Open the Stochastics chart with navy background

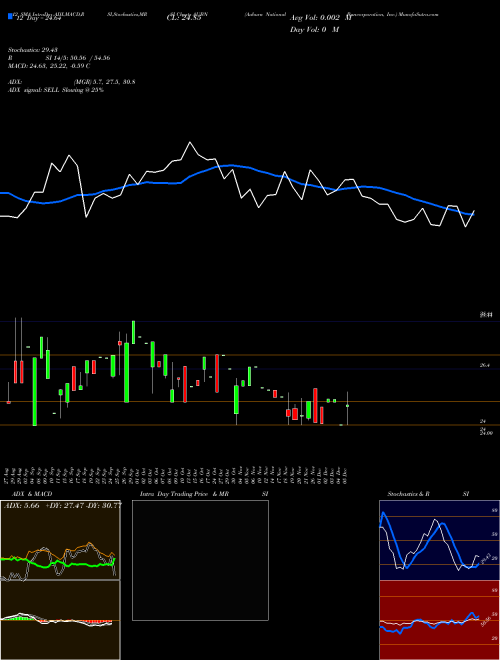[x=439, y=540]
